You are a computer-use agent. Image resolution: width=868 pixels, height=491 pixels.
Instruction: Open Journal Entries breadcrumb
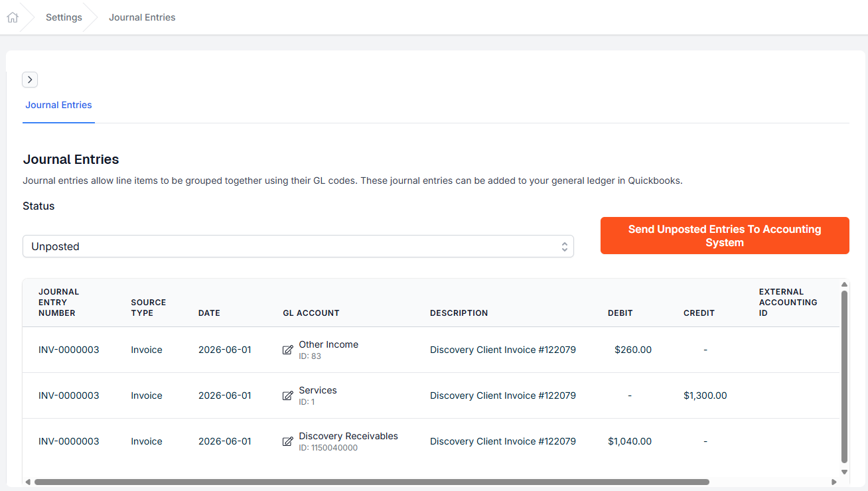(x=142, y=17)
